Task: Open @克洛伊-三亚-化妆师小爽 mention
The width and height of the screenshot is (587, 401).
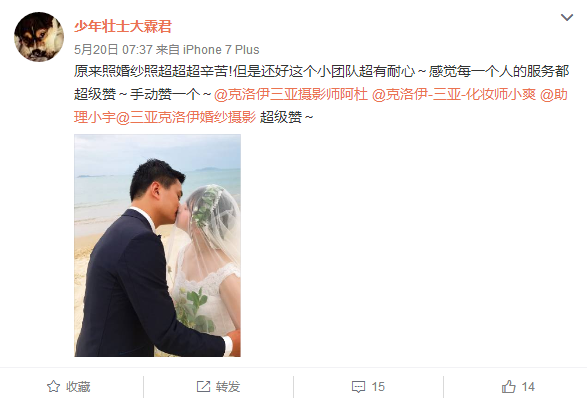Action: (x=454, y=94)
